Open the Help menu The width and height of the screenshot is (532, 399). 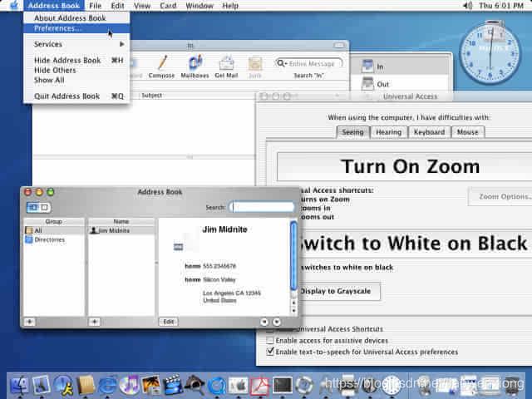(x=230, y=6)
